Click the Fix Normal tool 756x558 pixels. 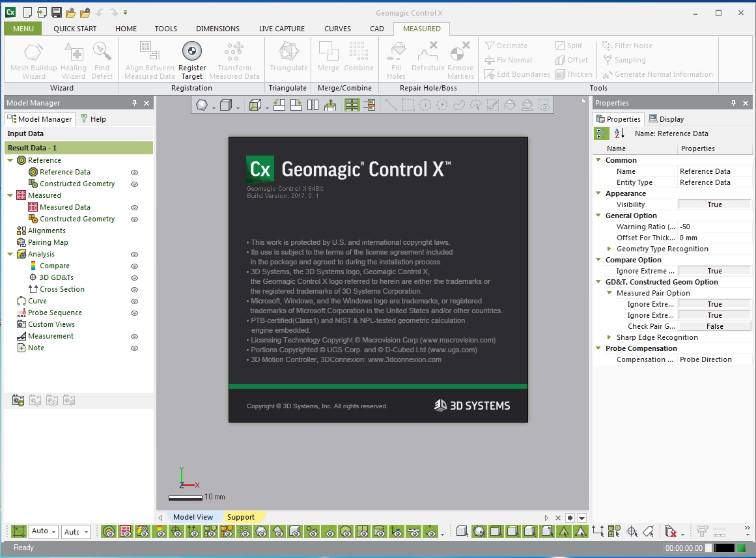coord(508,60)
